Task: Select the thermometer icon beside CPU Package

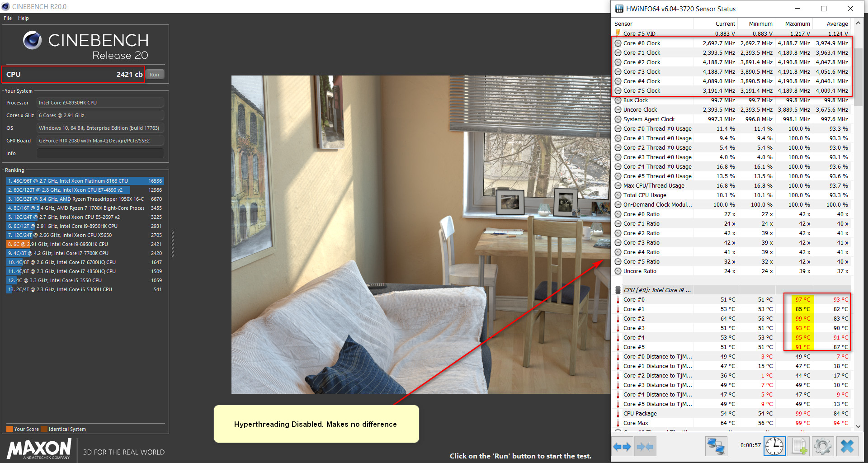Action: (618, 414)
